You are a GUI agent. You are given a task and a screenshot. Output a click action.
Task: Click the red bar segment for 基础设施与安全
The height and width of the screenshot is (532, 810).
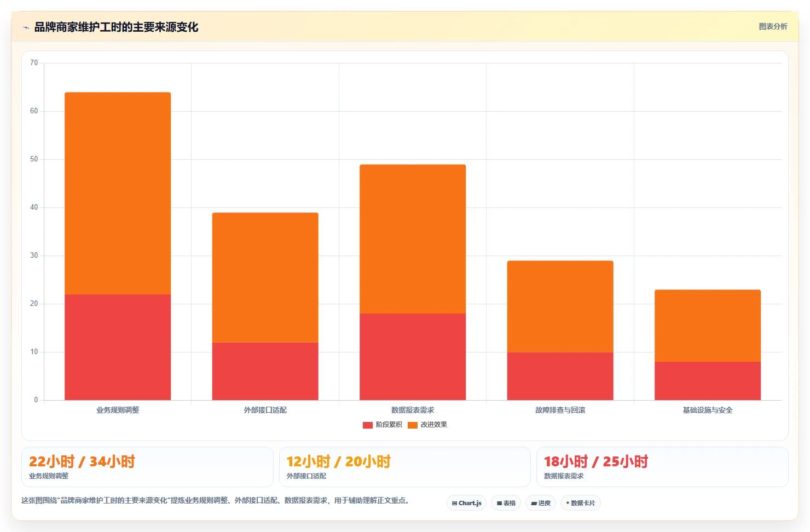(x=708, y=381)
